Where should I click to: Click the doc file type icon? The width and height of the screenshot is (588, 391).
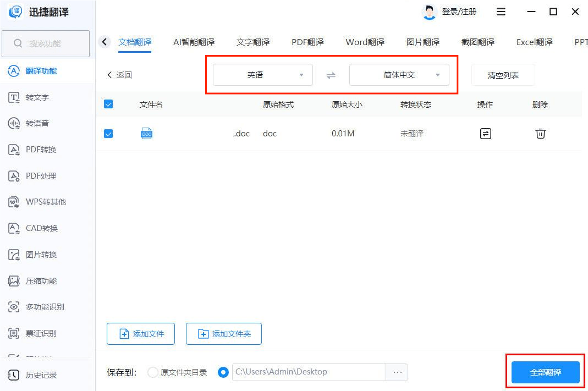click(x=147, y=134)
